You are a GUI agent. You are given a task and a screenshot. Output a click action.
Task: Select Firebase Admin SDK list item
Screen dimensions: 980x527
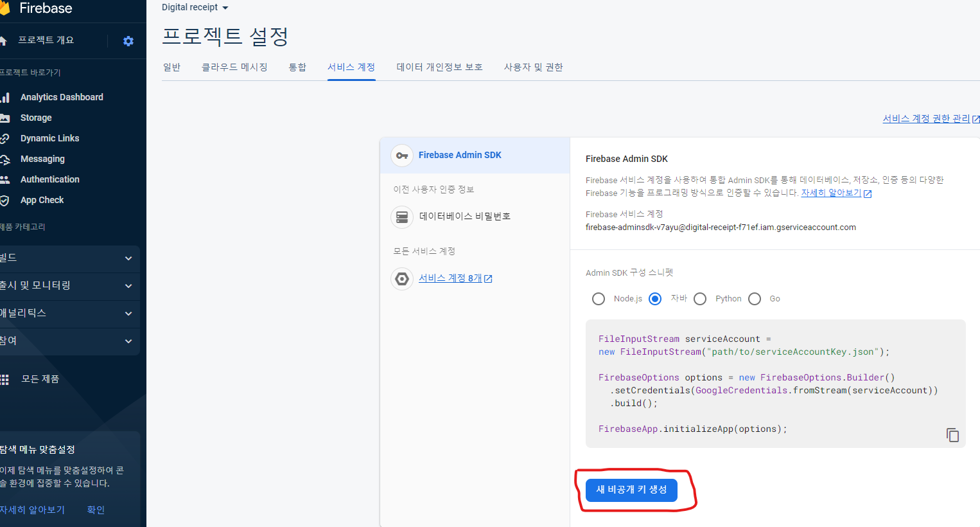[475, 156]
